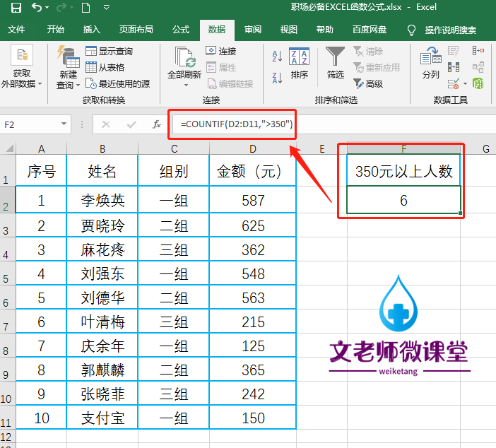
Task: Open the 文件 menu tab
Action: tap(16, 30)
